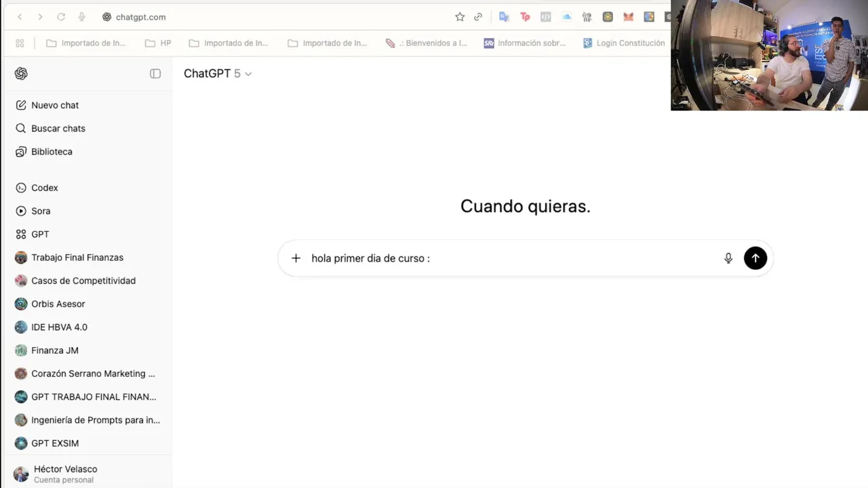Copy the page link with the chain icon
This screenshot has width=868, height=488.
[478, 17]
